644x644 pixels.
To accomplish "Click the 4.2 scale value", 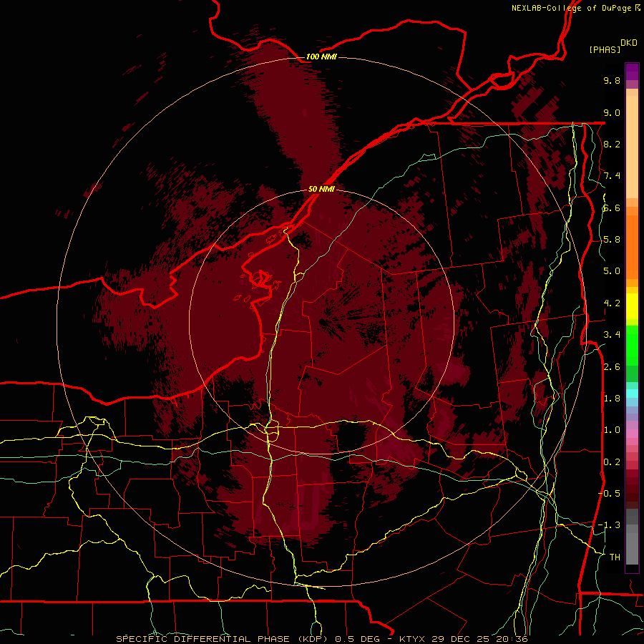I will click(x=612, y=303).
